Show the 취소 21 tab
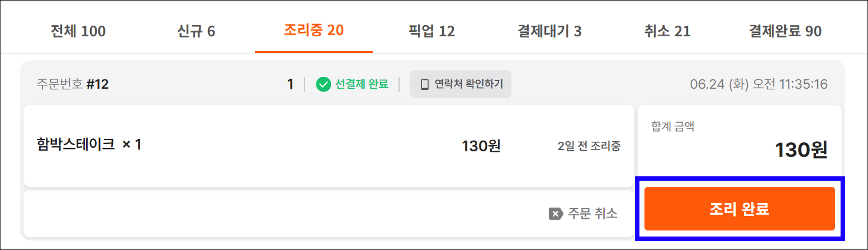The width and height of the screenshot is (868, 250). tap(667, 31)
